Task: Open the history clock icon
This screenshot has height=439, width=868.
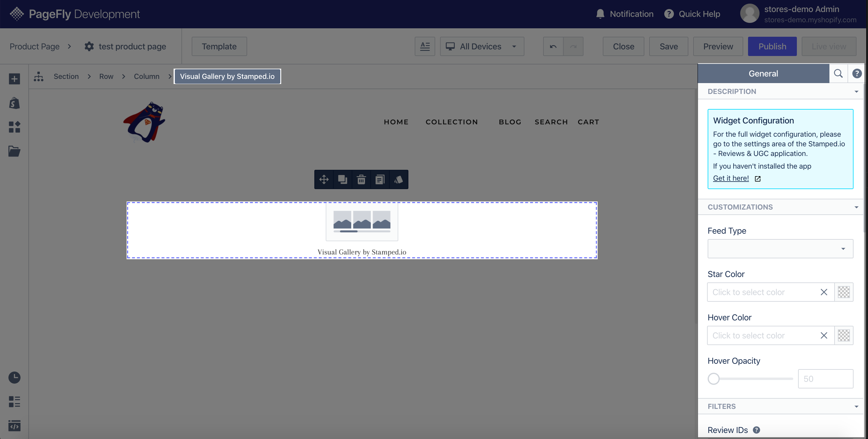Action: tap(14, 377)
